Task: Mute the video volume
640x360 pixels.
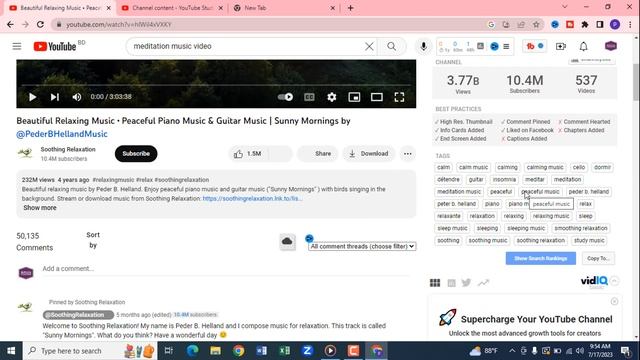Action: pyautogui.click(x=76, y=97)
